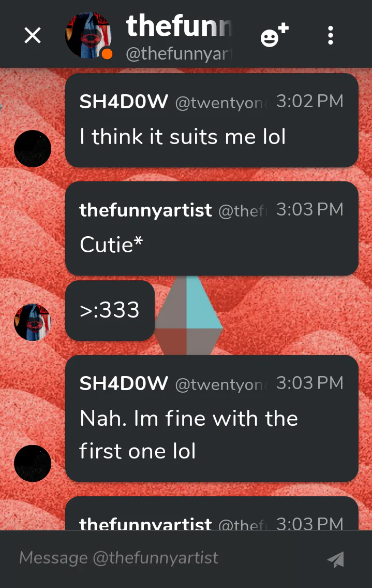
Task: Select the 'Nah. Im fine with the first one lol' message
Action: tap(212, 419)
